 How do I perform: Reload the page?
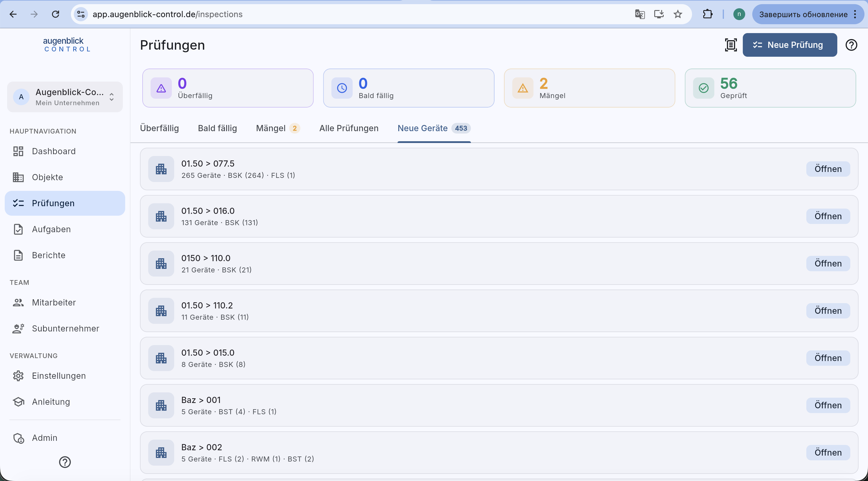pos(56,14)
